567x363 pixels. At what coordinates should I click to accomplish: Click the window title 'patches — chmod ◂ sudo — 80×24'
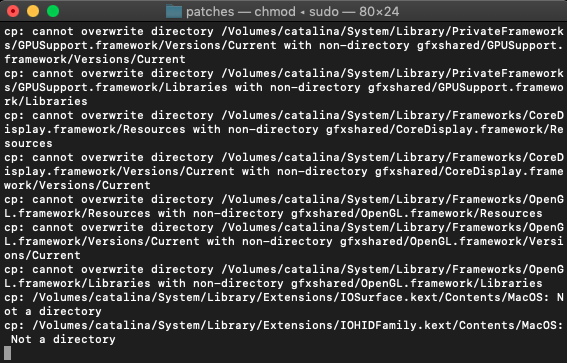click(x=293, y=12)
